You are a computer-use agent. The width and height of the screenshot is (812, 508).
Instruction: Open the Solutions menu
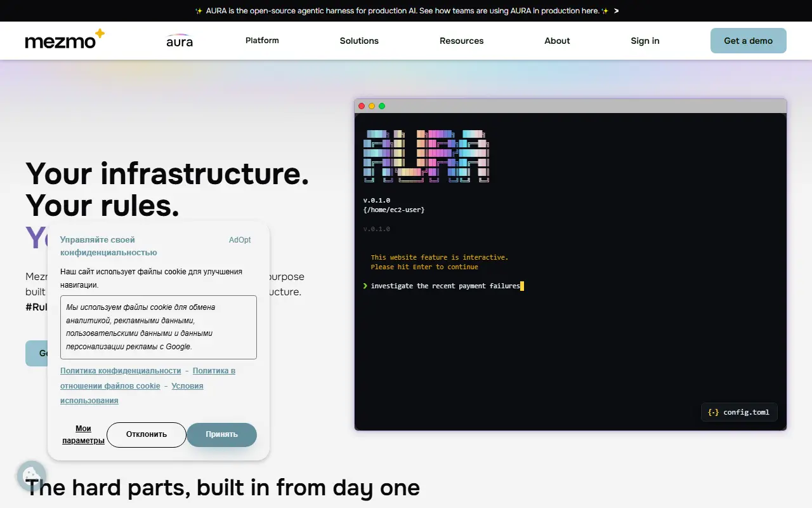click(x=359, y=41)
